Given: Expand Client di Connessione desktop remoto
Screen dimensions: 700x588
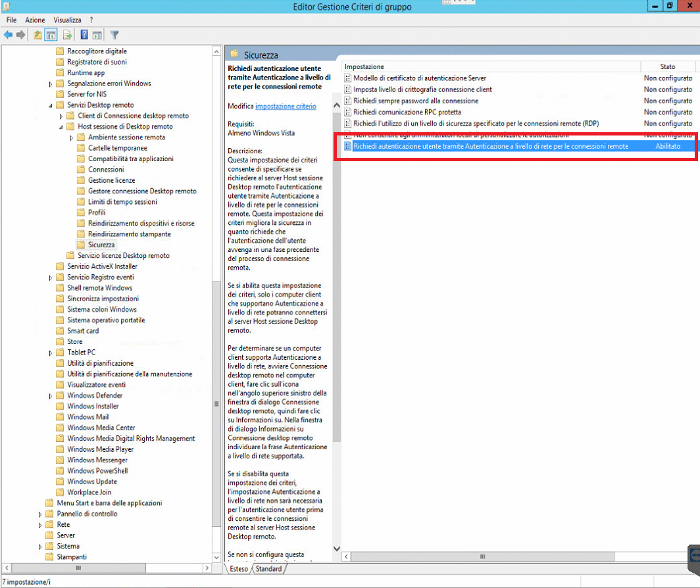Looking at the screenshot, I should [61, 116].
